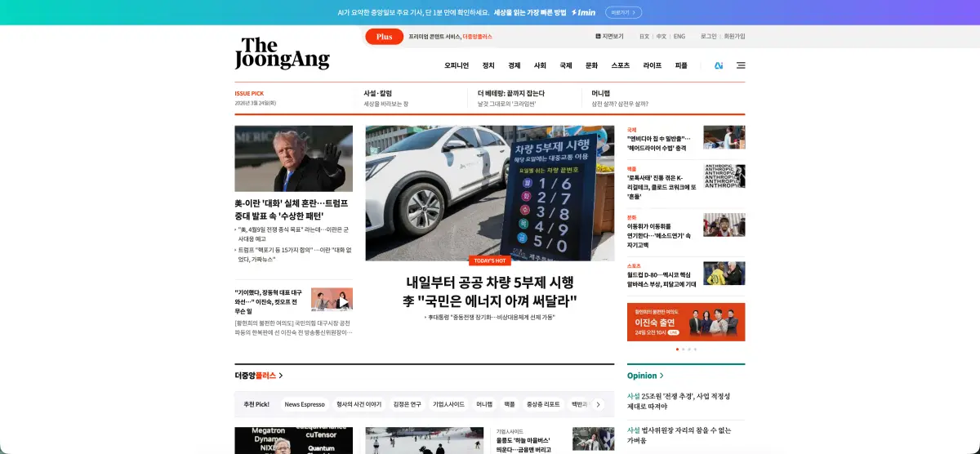980x454 pixels.
Task: Click the 로그인 link
Action: point(708,37)
